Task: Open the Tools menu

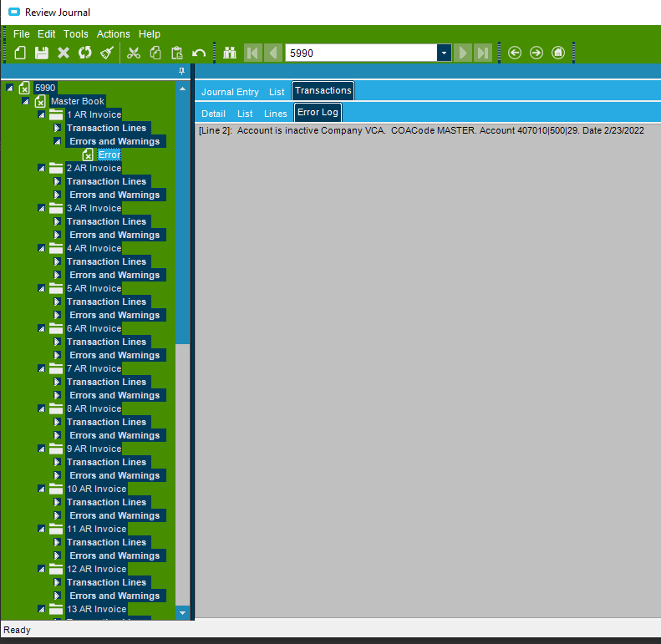Action: (x=76, y=34)
